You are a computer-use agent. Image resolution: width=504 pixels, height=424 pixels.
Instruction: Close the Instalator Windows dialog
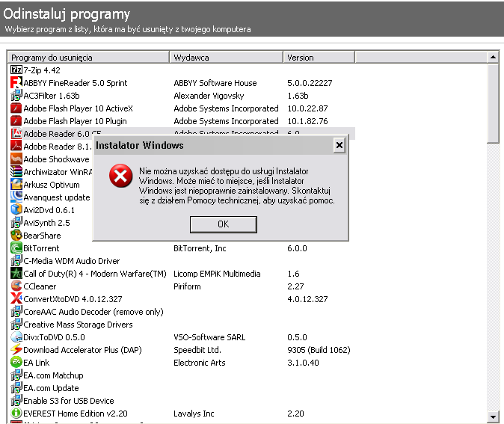click(339, 145)
